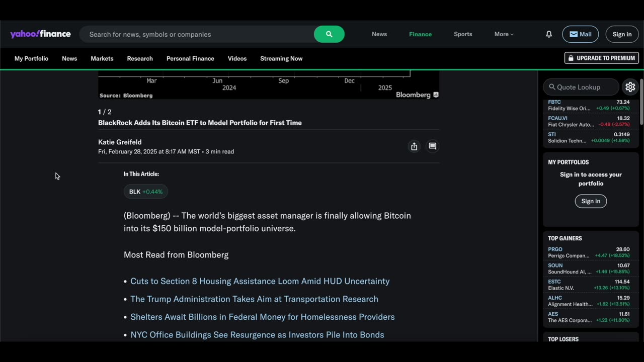
Task: Go to News in top navigation
Action: pyautogui.click(x=379, y=34)
